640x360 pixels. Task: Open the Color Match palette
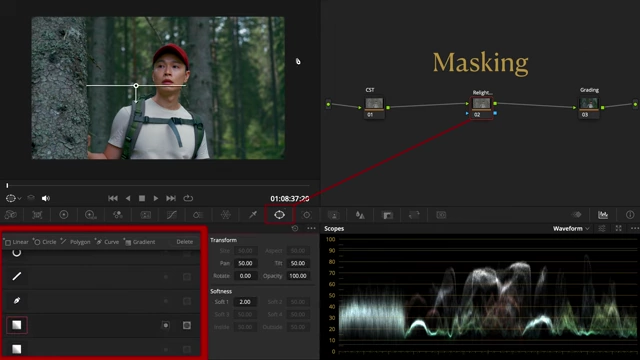pyautogui.click(x=37, y=215)
